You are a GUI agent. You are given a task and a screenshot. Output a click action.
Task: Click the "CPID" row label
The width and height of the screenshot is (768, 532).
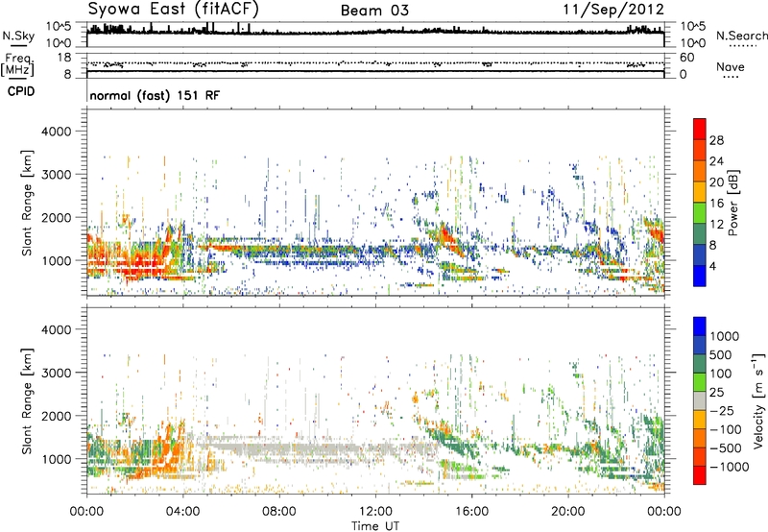21,91
